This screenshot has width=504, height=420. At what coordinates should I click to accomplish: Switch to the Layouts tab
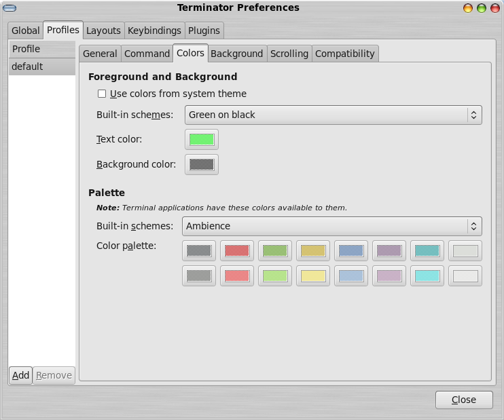[x=103, y=31]
